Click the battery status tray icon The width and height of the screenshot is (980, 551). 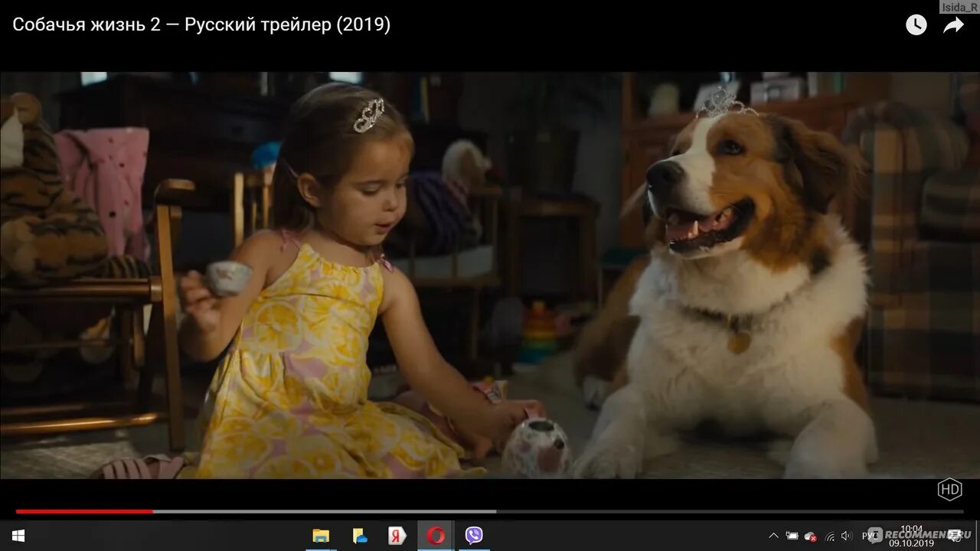click(x=792, y=536)
